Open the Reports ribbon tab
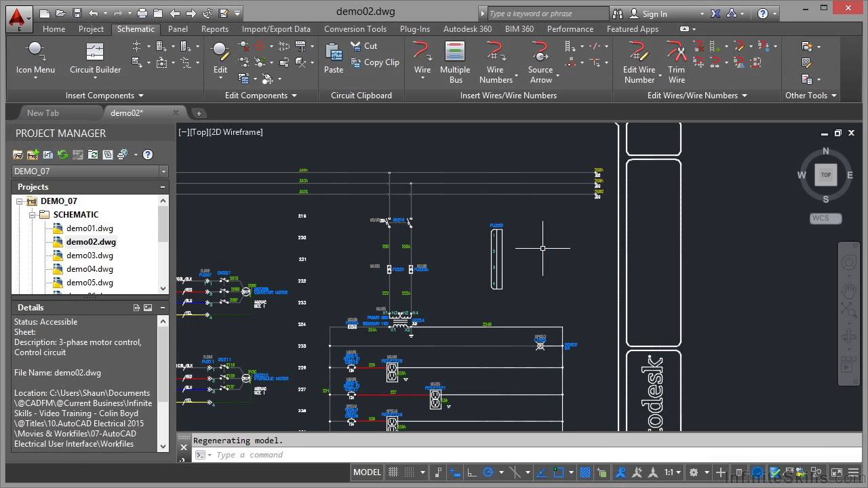The width and height of the screenshot is (868, 488). [214, 29]
